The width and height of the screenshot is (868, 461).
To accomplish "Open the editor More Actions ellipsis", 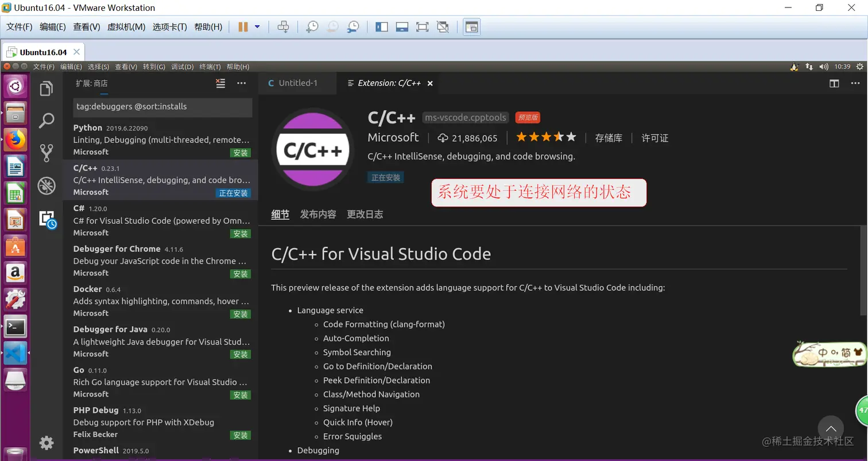I will coord(855,83).
